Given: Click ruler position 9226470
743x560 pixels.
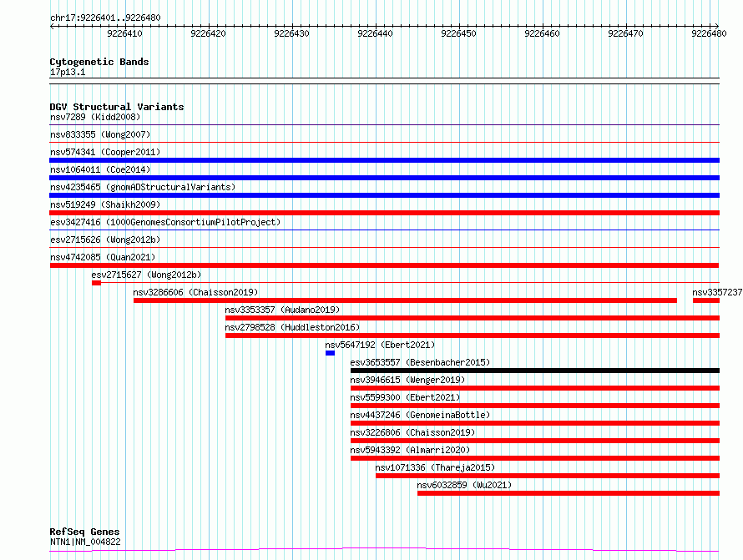Looking at the screenshot, I should pos(625,33).
